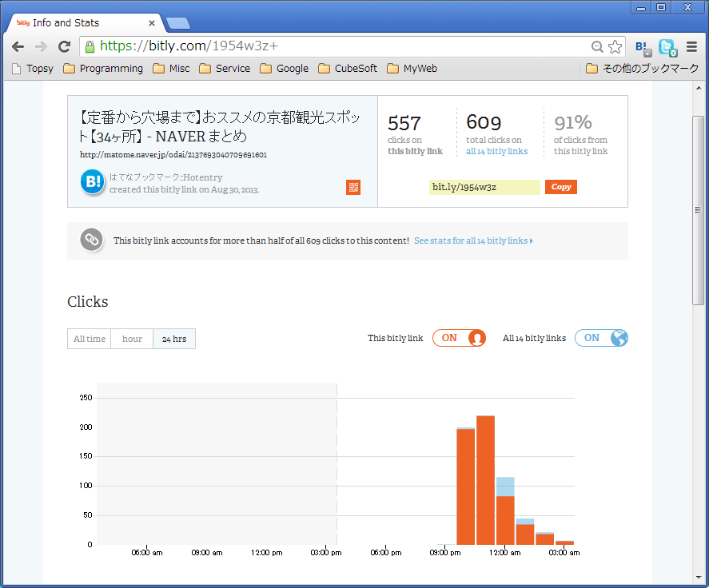709x588 pixels.
Task: Open the Chrome menu hamburger icon
Action: pos(691,46)
